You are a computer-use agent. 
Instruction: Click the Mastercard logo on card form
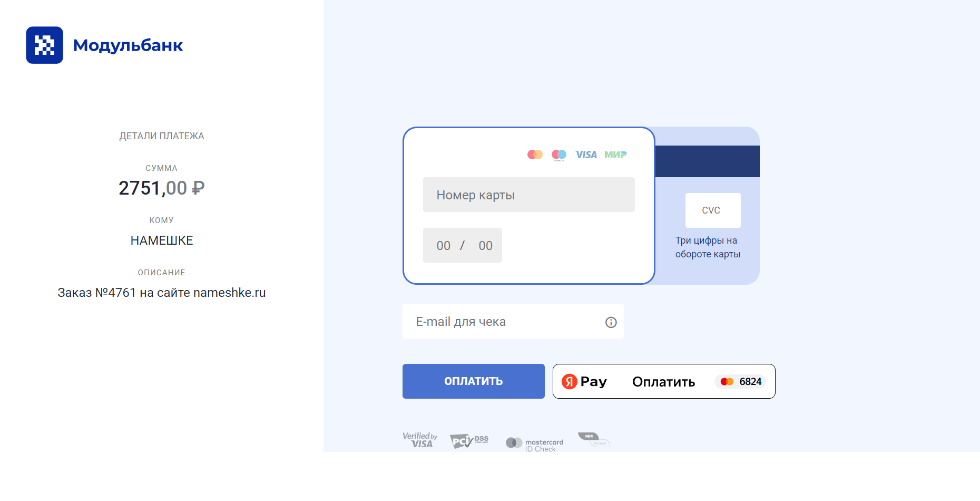535,155
